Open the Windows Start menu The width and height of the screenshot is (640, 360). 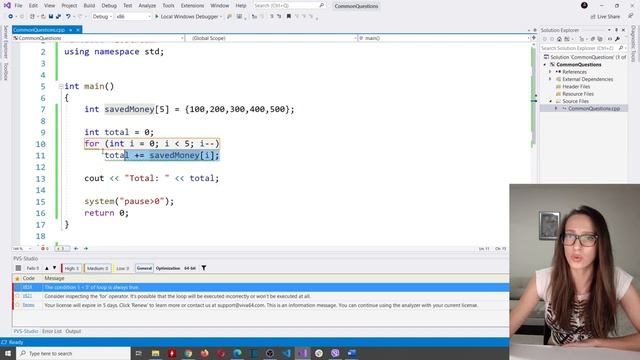pyautogui.click(x=8, y=353)
